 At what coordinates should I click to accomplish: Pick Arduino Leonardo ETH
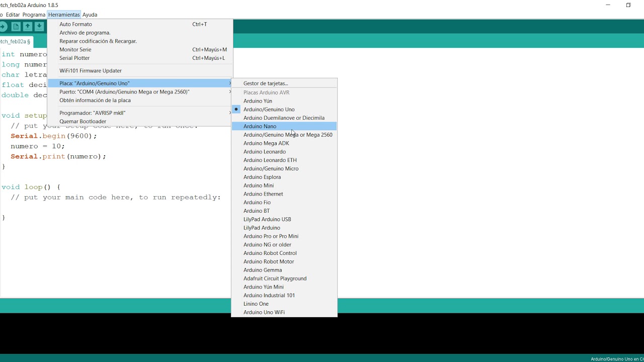tap(284, 160)
